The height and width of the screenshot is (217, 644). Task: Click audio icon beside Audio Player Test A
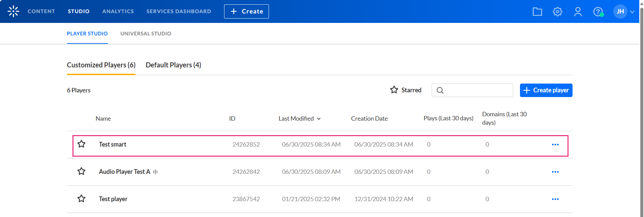[x=155, y=172]
